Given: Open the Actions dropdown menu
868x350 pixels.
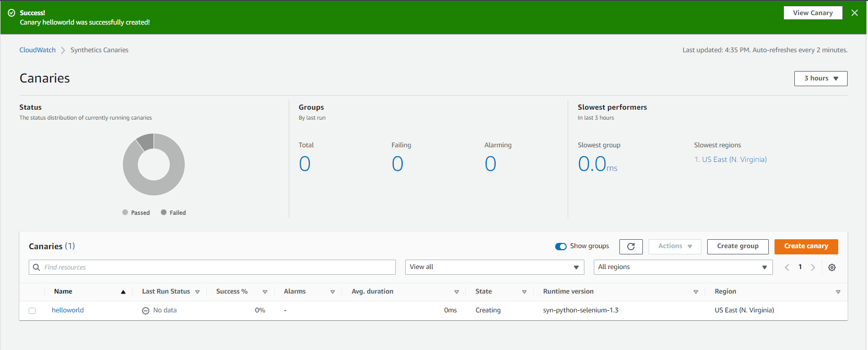Looking at the screenshot, I should click(x=674, y=247).
